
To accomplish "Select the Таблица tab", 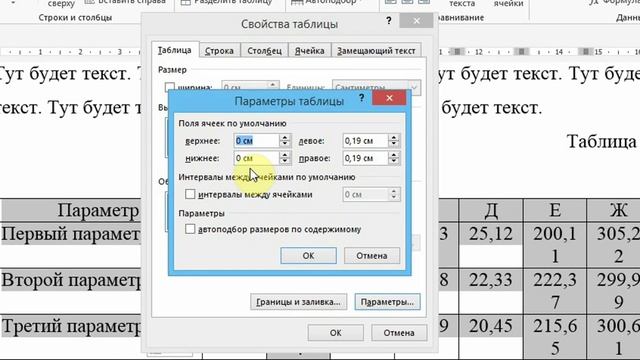I will 175,50.
